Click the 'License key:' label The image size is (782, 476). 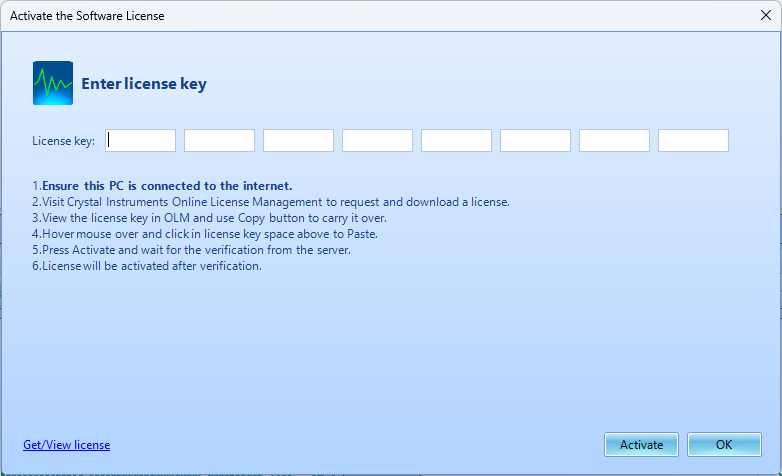[x=63, y=141]
